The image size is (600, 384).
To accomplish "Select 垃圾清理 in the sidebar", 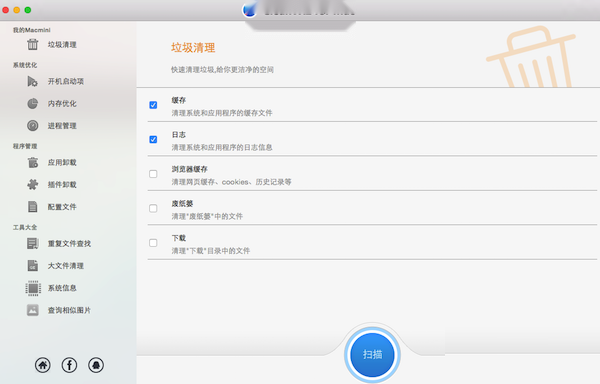I will 62,45.
